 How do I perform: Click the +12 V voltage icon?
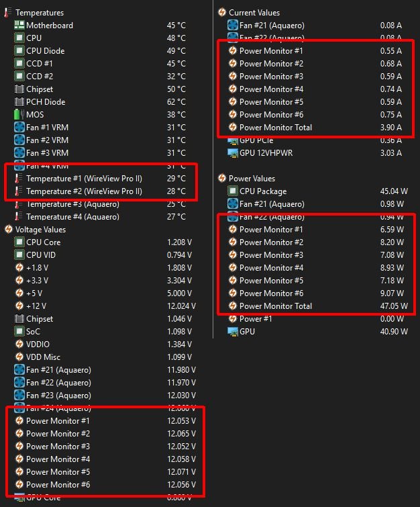point(19,306)
